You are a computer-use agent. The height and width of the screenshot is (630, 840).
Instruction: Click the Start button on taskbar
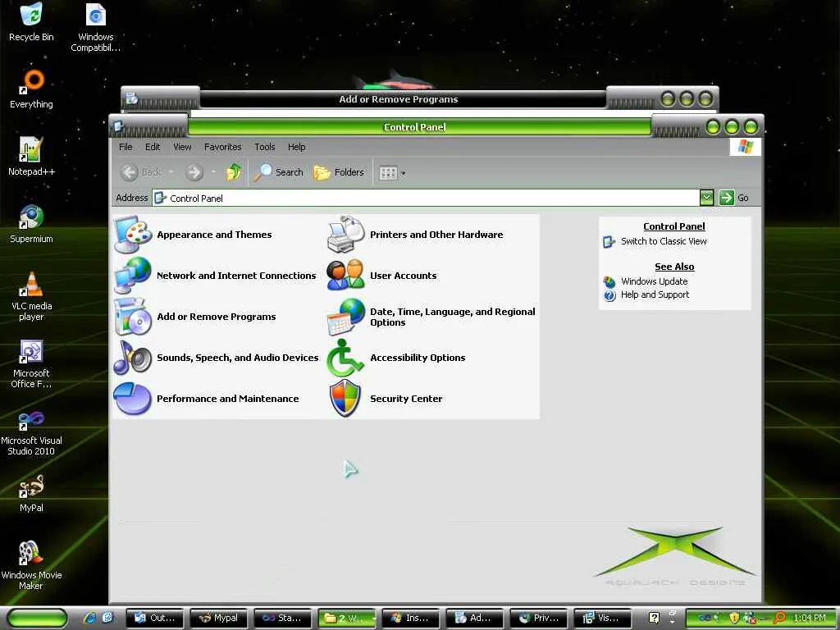pyautogui.click(x=38, y=618)
